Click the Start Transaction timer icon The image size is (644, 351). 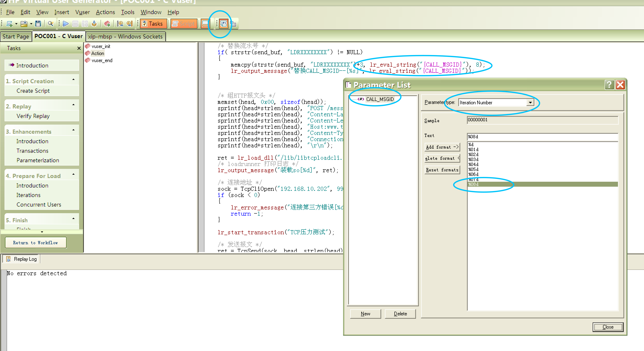pyautogui.click(x=120, y=24)
